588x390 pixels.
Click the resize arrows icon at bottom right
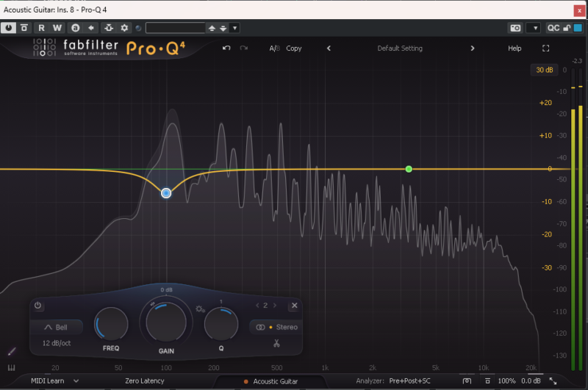click(x=553, y=381)
